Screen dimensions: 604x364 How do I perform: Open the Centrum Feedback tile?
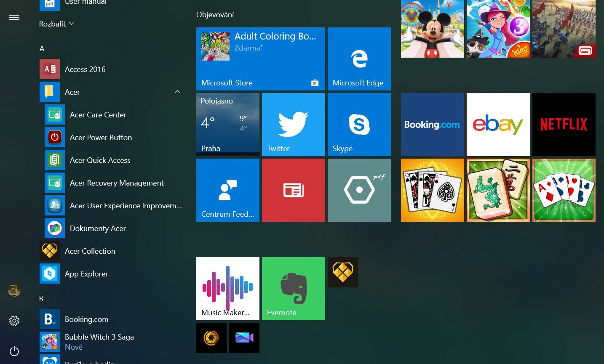coord(227,190)
